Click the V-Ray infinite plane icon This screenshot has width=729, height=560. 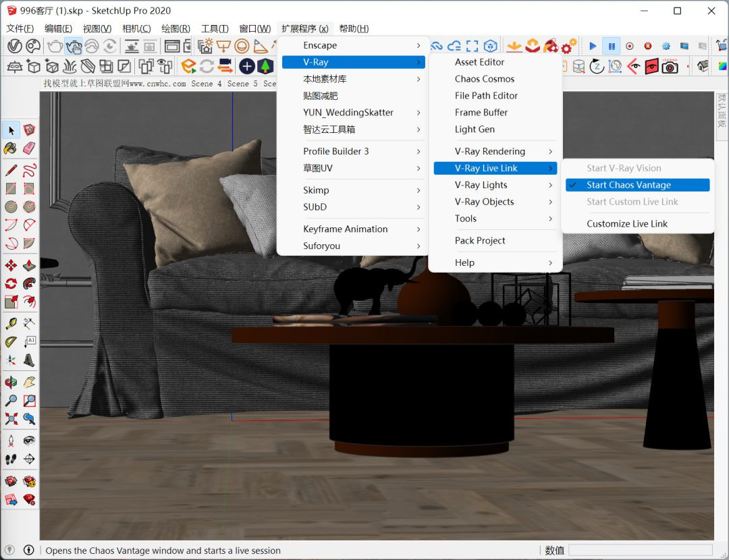coord(14,66)
